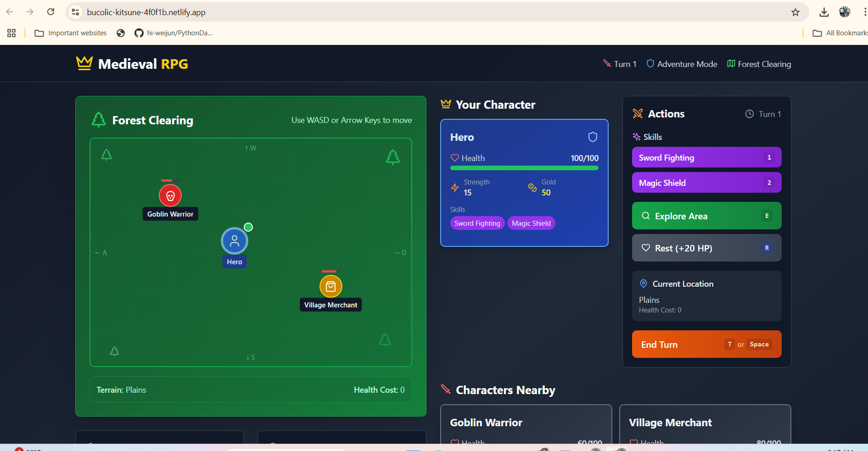
Task: Click the gold coins icon
Action: (532, 187)
